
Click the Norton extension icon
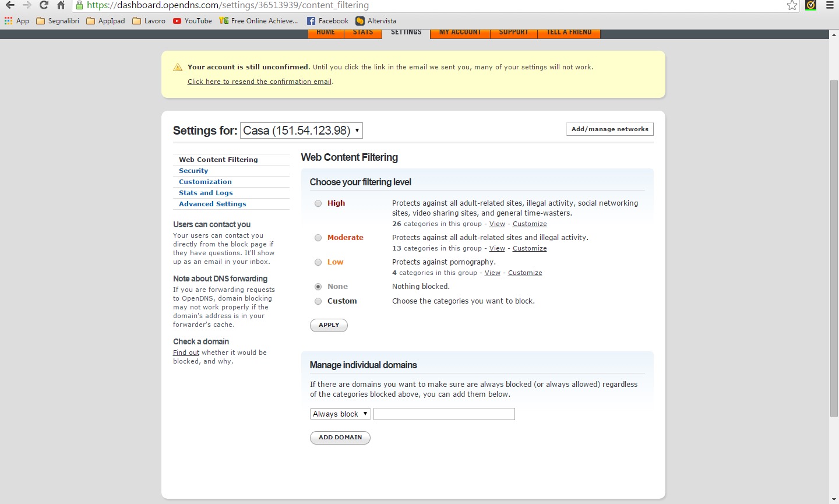(x=810, y=5)
